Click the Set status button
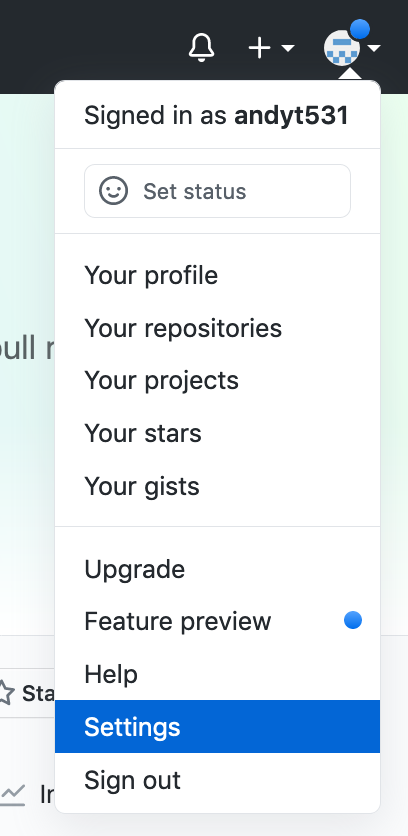408x836 pixels. [217, 191]
